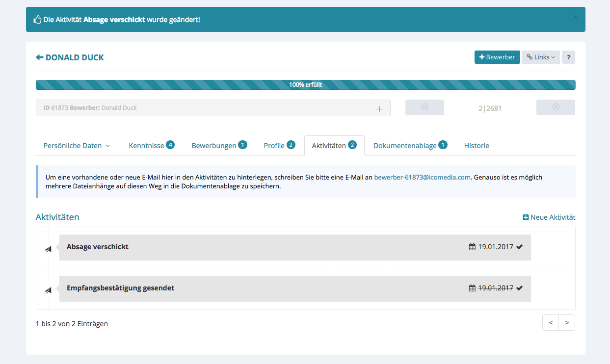Screen dimensions: 610x364
Task: Select the Historie tab
Action: tap(477, 146)
